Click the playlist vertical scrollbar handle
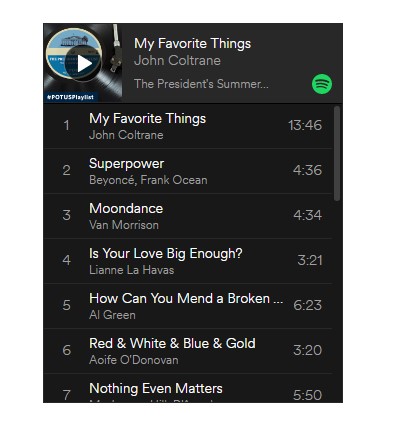Viewport: 400px width, 429px height. click(337, 153)
